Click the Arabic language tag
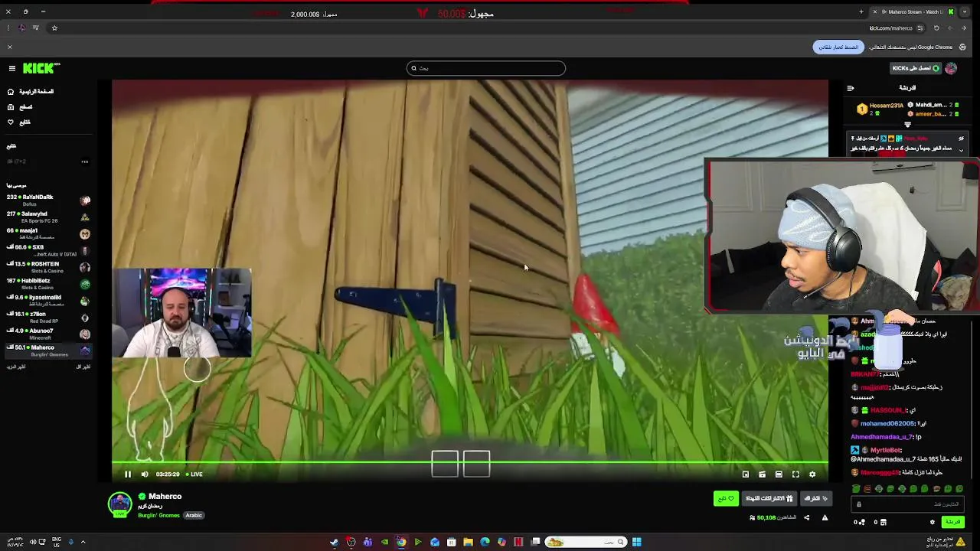980x551 pixels. pos(194,516)
